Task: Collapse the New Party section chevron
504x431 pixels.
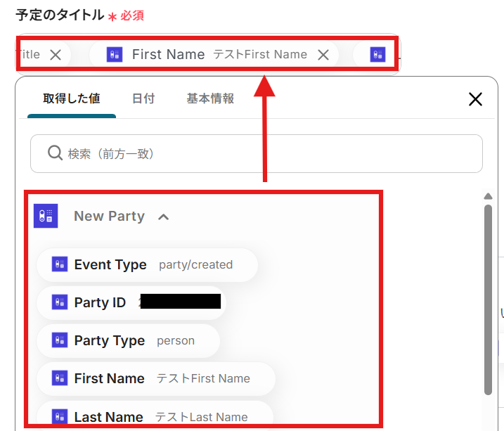Action: (x=164, y=217)
